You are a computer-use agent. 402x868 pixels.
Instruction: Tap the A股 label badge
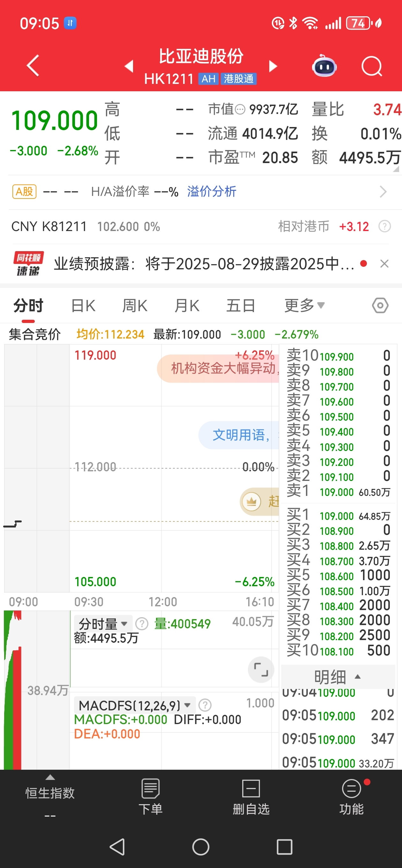24,192
